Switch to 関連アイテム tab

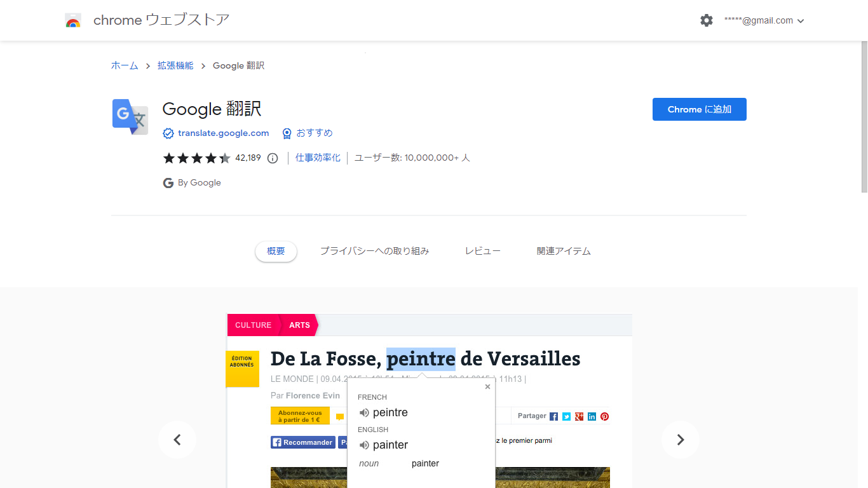point(564,251)
